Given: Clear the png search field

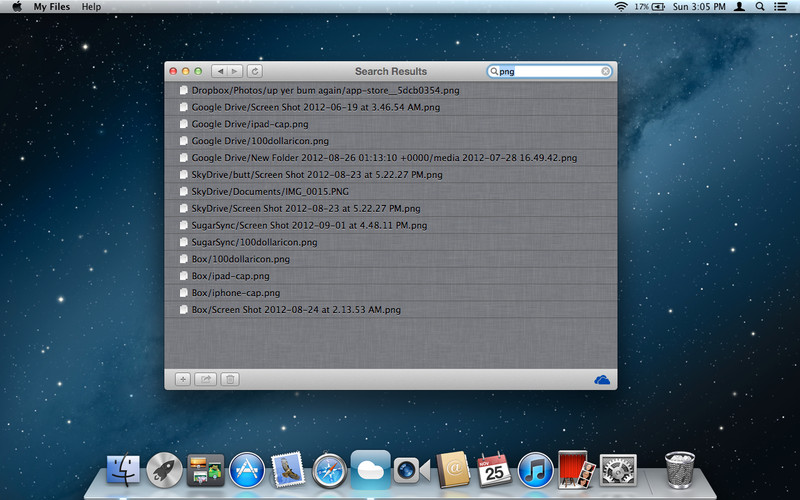Looking at the screenshot, I should click(605, 71).
